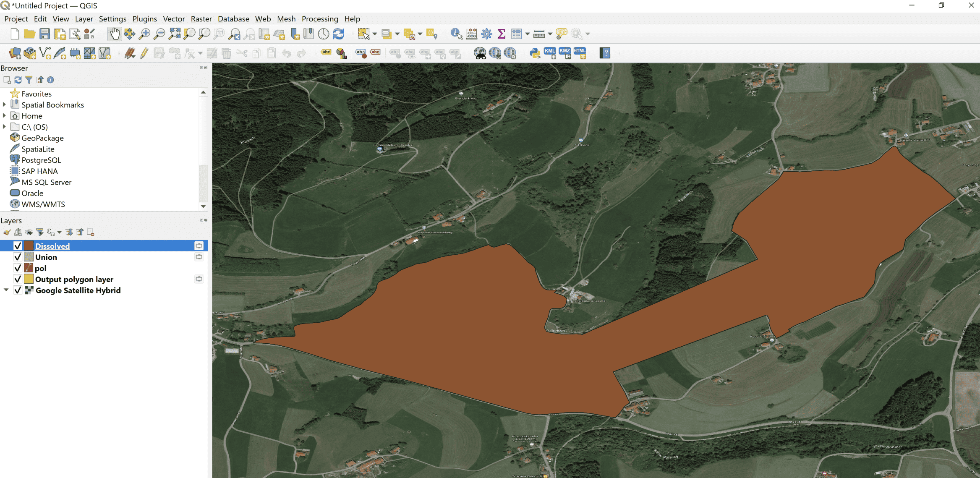Expand the Spatial Bookmarks tree item
This screenshot has height=478, width=980.
tap(4, 104)
